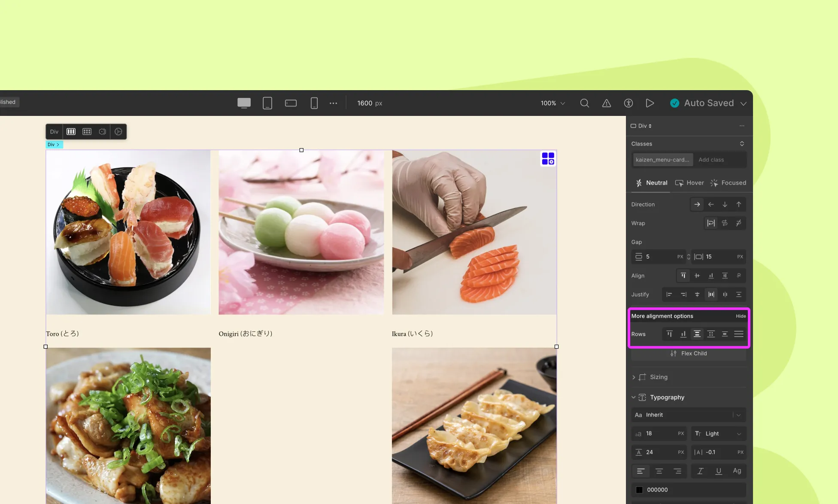The height and width of the screenshot is (504, 838).
Task: Set flex direction to down arrow
Action: (725, 204)
